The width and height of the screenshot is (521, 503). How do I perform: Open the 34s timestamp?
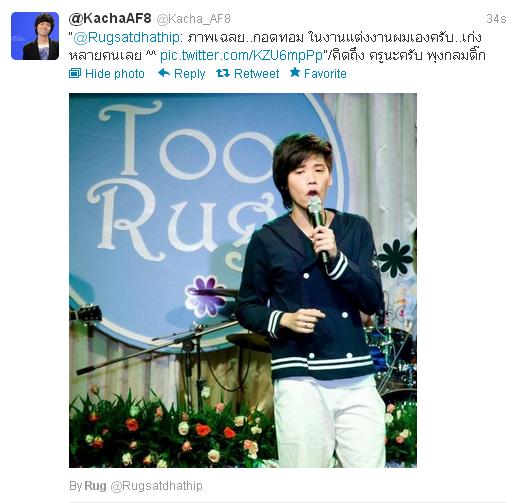coord(496,19)
